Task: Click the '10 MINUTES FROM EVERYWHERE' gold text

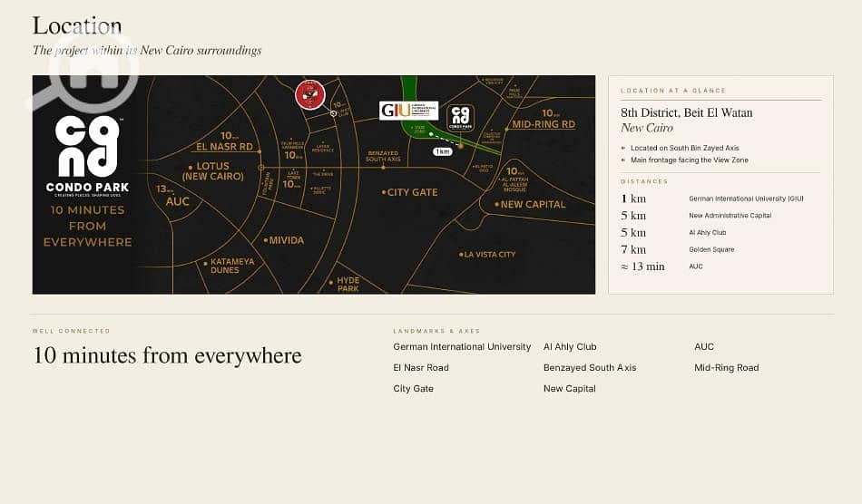Action: pyautogui.click(x=88, y=226)
